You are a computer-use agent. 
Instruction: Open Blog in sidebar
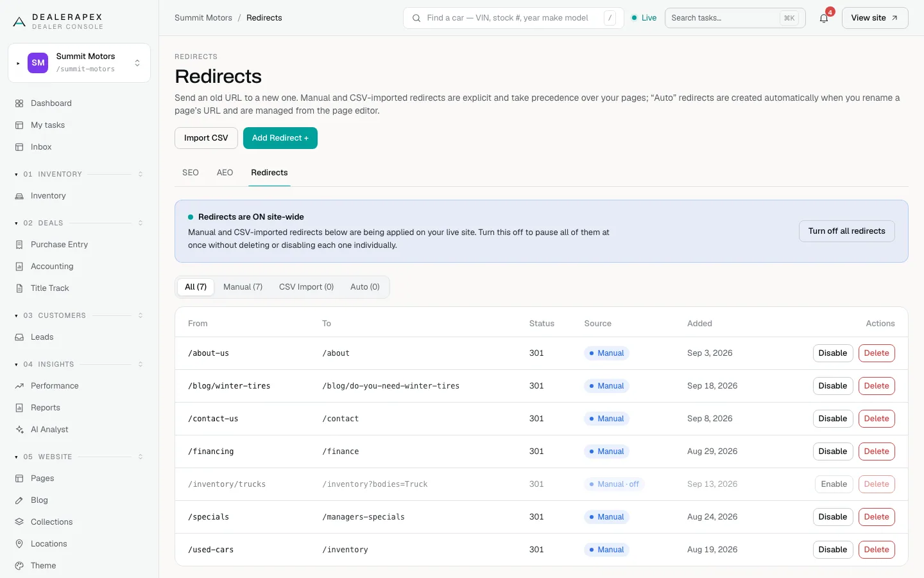click(80, 500)
